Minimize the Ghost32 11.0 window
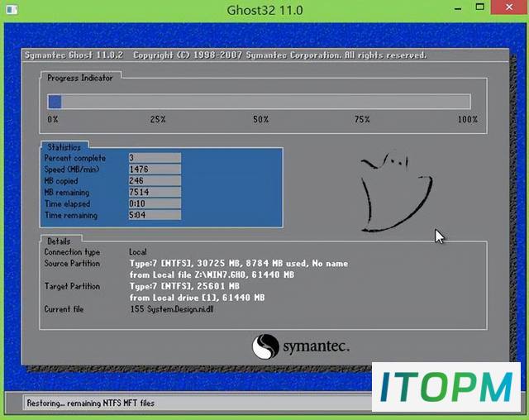 tap(458, 9)
